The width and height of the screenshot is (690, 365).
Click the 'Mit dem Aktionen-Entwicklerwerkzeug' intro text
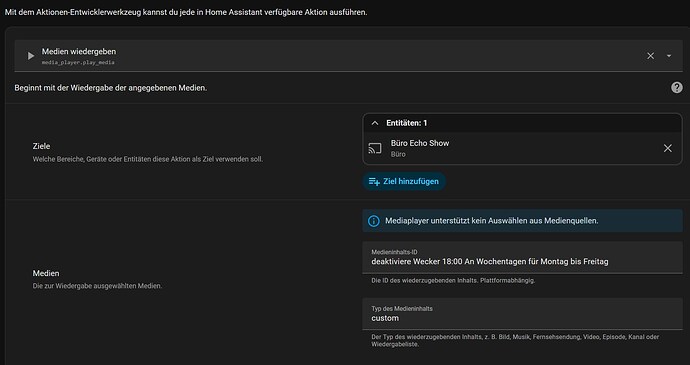pos(186,12)
